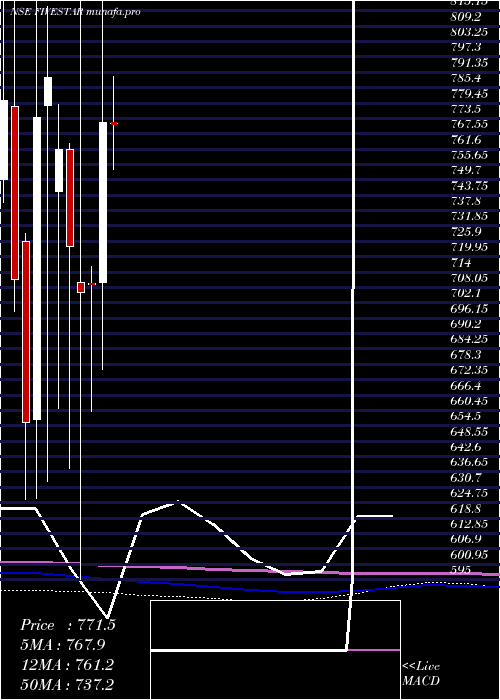Screen dimensions: 500x700
Task: Click the NSE FIVESTAR munafa.pro title text
Action: 75,12
